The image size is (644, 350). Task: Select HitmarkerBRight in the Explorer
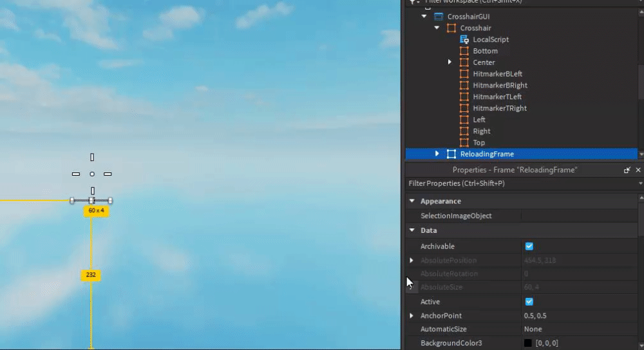tap(500, 86)
